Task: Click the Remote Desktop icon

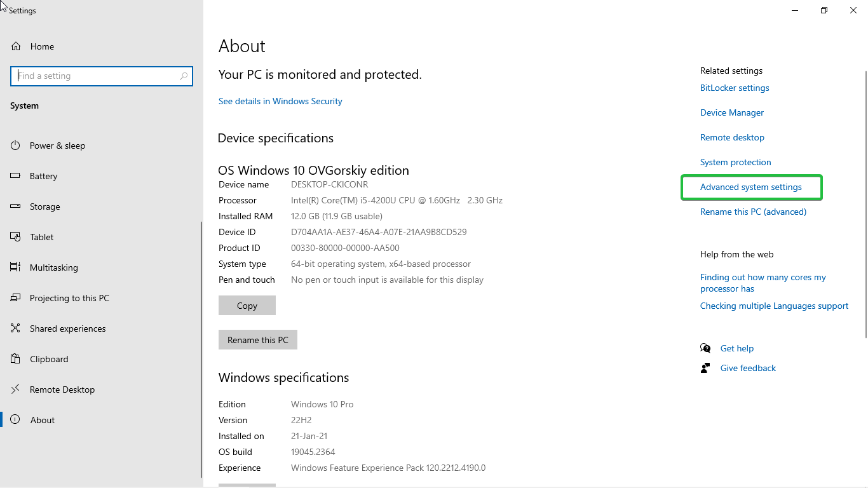Action: point(16,390)
